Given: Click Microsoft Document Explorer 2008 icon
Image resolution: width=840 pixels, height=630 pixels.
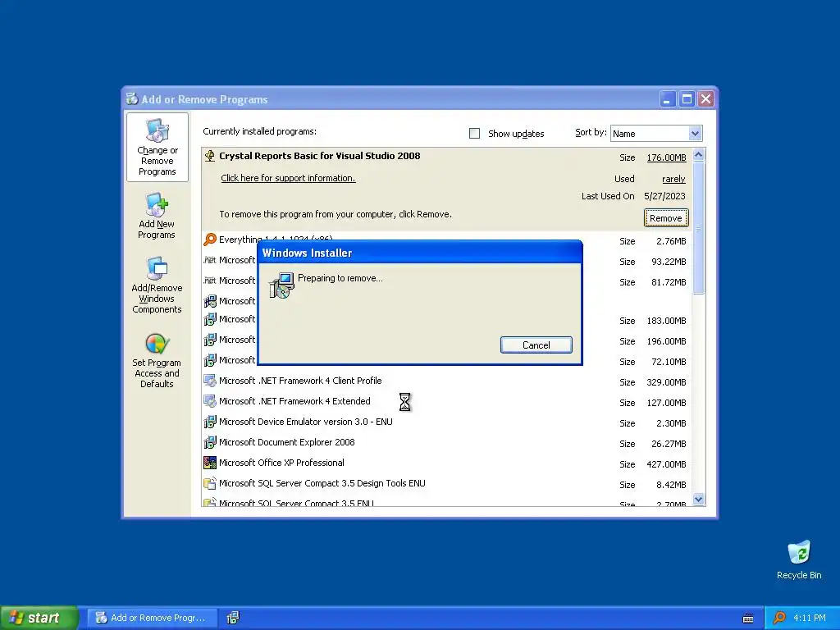Looking at the screenshot, I should pyautogui.click(x=210, y=442).
